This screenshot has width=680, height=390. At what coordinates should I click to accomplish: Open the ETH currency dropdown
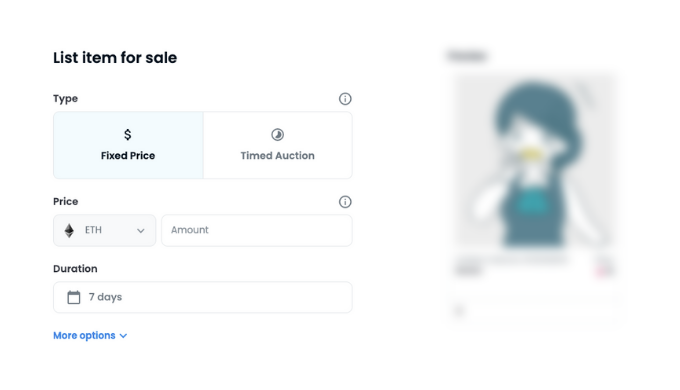click(x=105, y=230)
